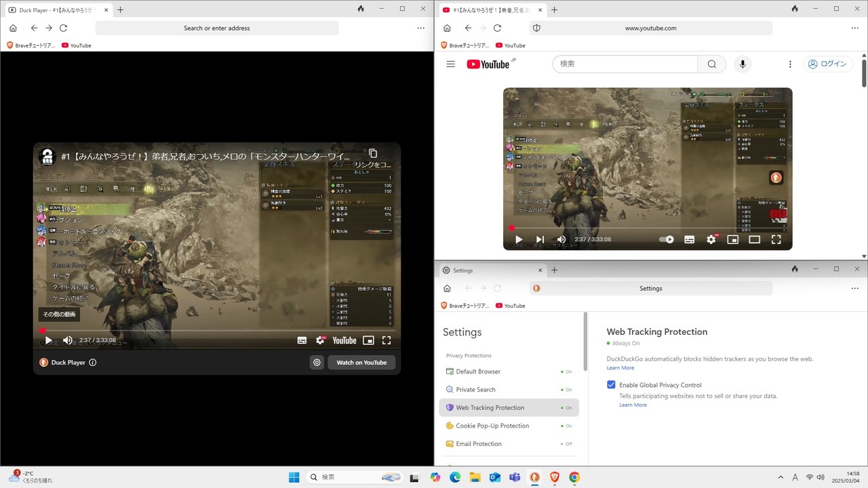The image size is (868, 488).
Task: Select Default Browser in Settings sidebar
Action: coord(509,371)
